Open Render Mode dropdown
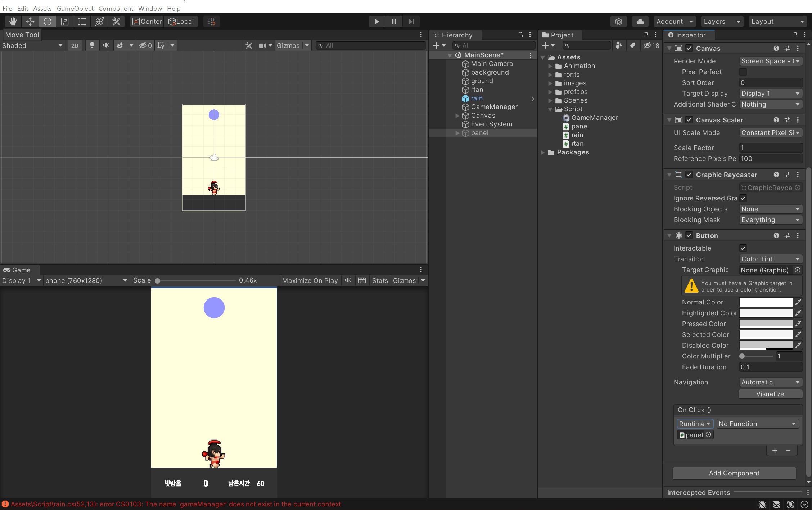This screenshot has height=510, width=812. pos(771,61)
